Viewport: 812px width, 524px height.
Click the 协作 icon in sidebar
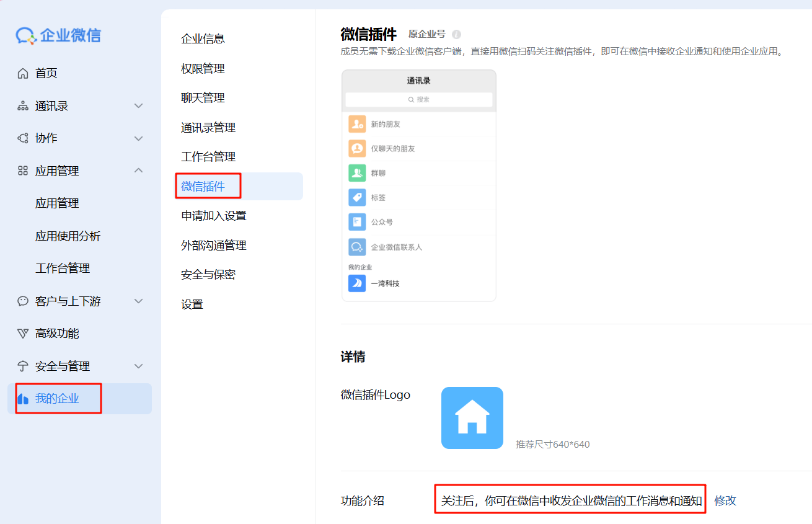point(23,138)
